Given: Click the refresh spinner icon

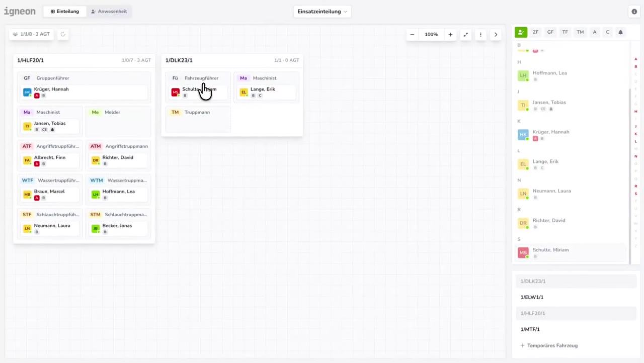Looking at the screenshot, I should pyautogui.click(x=63, y=34).
